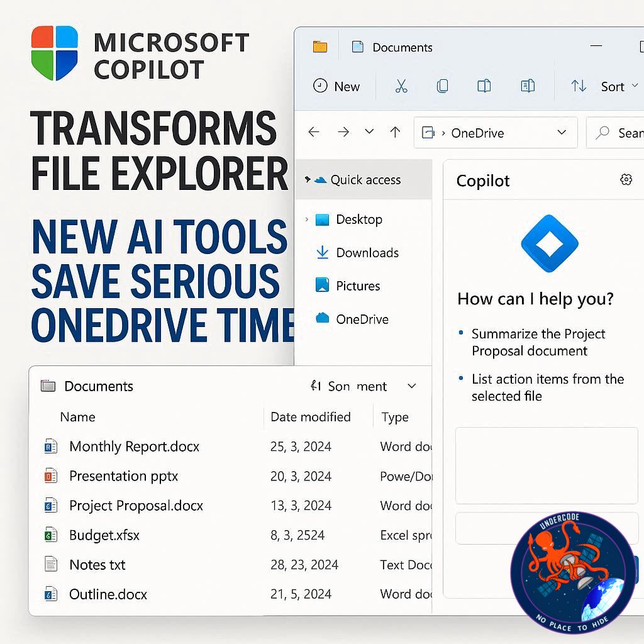Click the Copilot prompt input field
The width and height of the screenshot is (644, 644).
[547, 528]
